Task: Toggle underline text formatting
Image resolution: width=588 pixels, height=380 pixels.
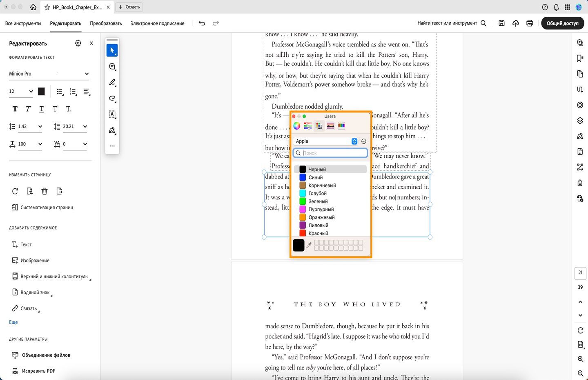Action: 42,109
